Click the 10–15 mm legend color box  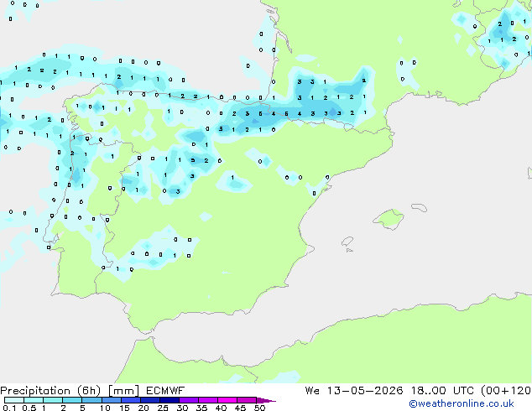111,400
